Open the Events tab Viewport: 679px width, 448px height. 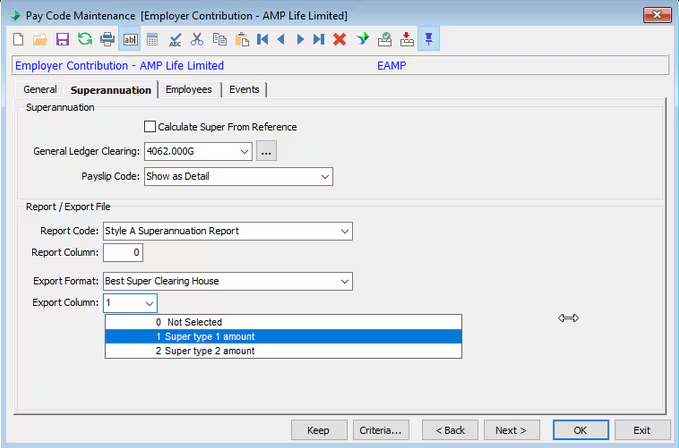tap(244, 90)
